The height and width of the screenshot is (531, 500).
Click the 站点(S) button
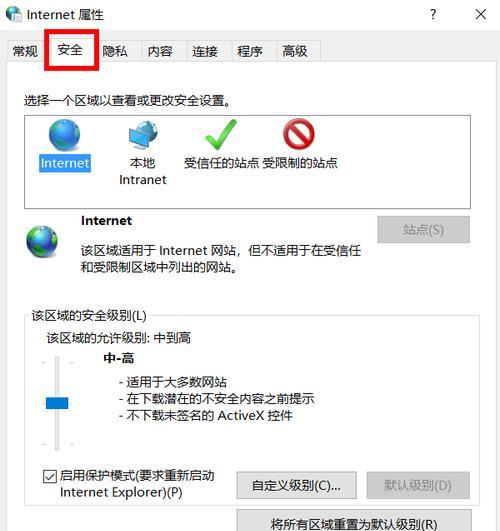(423, 230)
